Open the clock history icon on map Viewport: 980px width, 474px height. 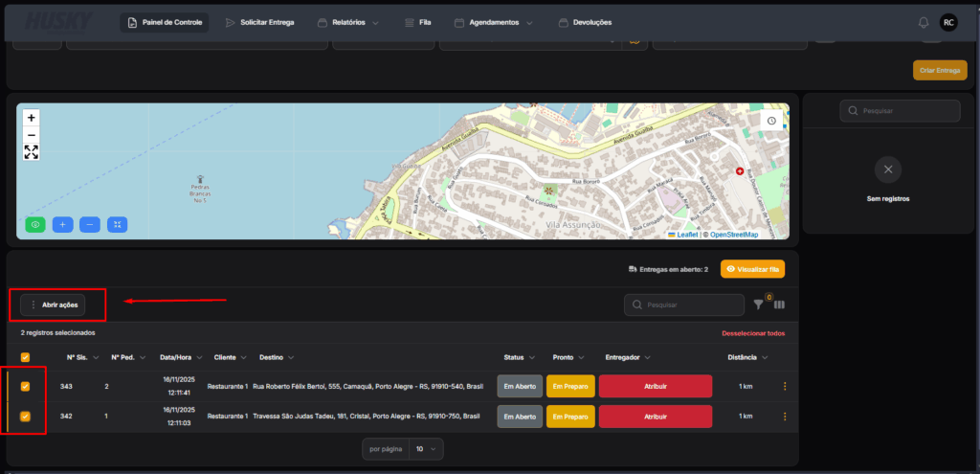pos(771,121)
